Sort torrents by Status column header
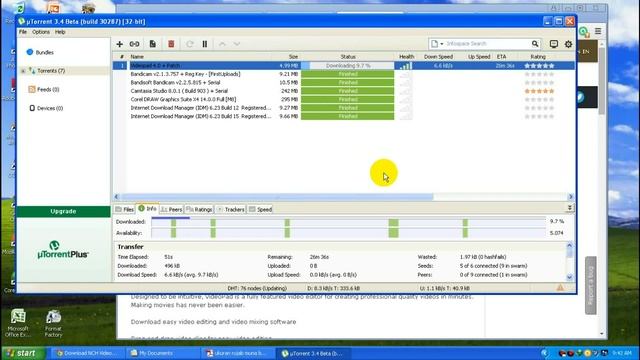 point(348,57)
